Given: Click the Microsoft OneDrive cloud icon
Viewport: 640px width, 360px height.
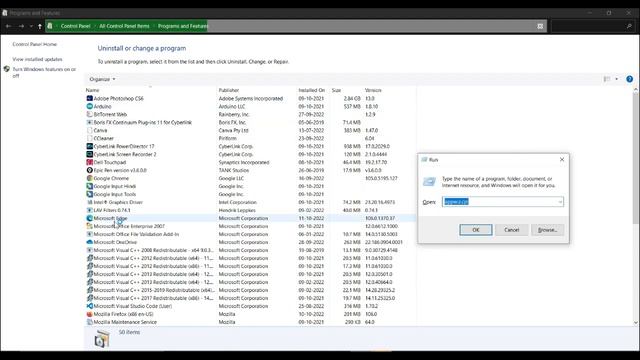Looking at the screenshot, I should click(x=89, y=242).
